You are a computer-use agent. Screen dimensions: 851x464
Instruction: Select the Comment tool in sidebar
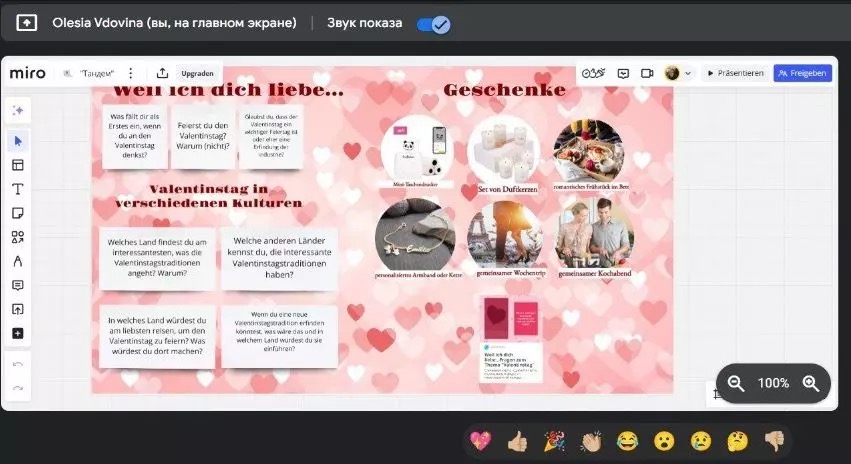point(18,285)
